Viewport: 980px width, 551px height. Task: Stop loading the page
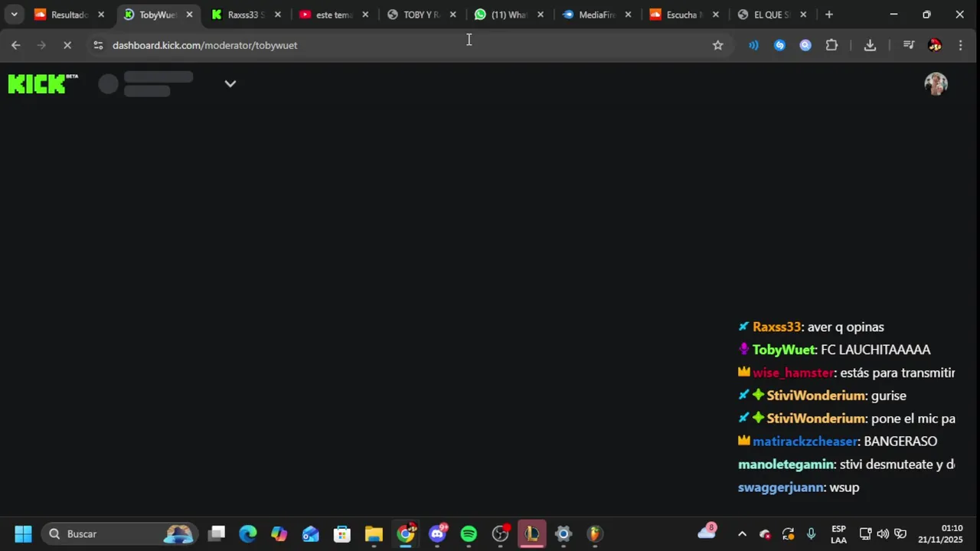(67, 45)
